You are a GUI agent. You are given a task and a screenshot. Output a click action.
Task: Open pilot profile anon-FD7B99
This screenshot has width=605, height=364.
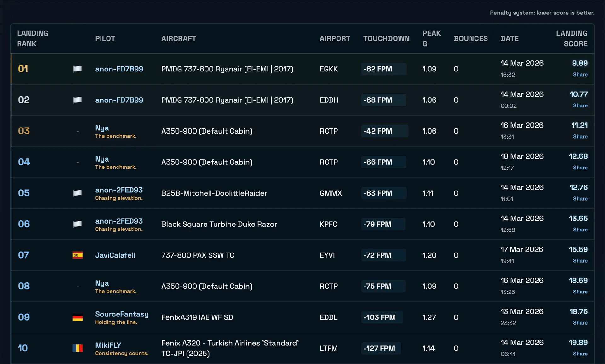point(119,69)
